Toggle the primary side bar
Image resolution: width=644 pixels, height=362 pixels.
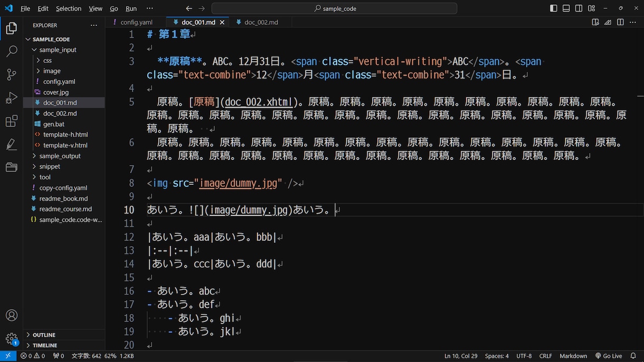tap(554, 8)
